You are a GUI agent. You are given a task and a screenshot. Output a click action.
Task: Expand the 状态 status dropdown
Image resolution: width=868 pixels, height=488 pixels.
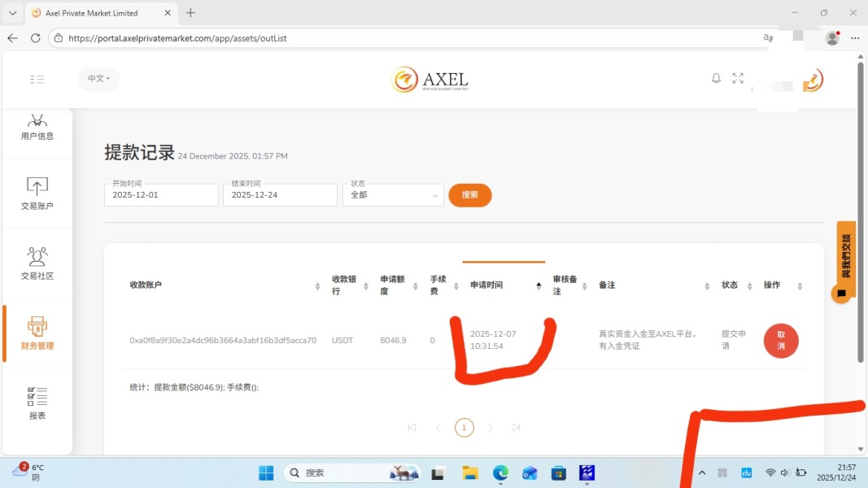coord(393,194)
